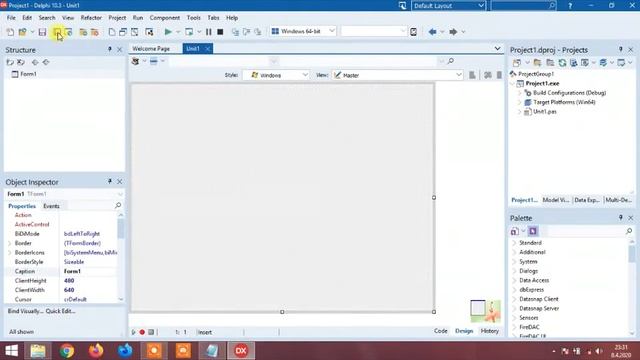The width and height of the screenshot is (640, 360).
Task: Click the dark Forward navigation arrow
Action: click(453, 31)
